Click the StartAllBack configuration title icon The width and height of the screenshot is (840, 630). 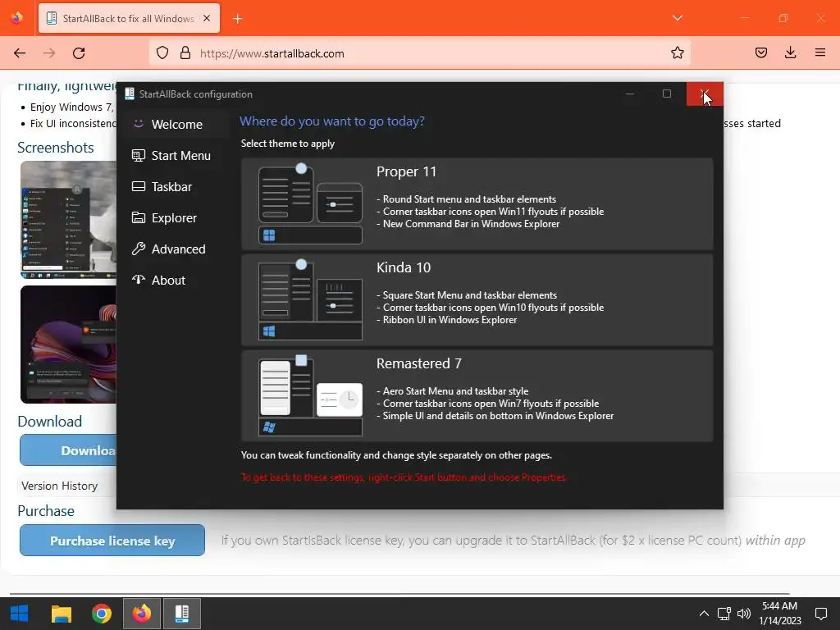click(129, 94)
